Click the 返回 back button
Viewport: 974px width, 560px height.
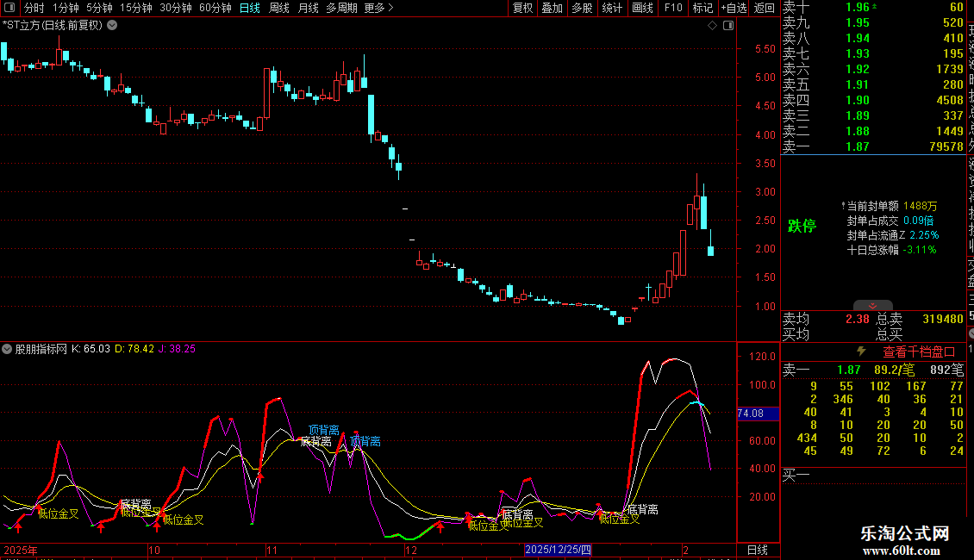click(764, 8)
